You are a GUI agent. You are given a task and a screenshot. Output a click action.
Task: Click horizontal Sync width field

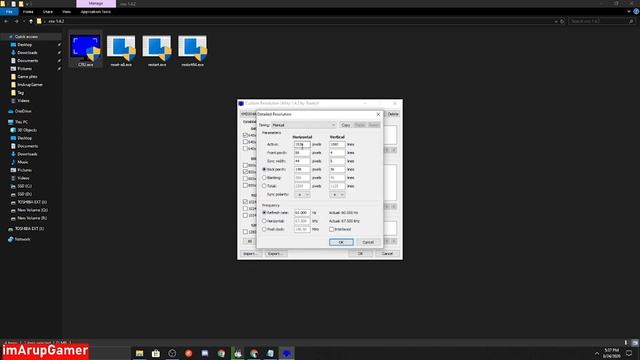[x=302, y=161]
